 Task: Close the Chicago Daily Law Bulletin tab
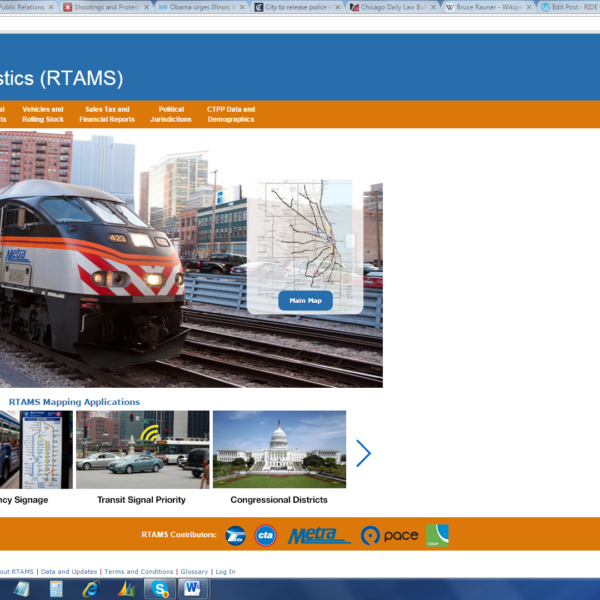click(433, 7)
